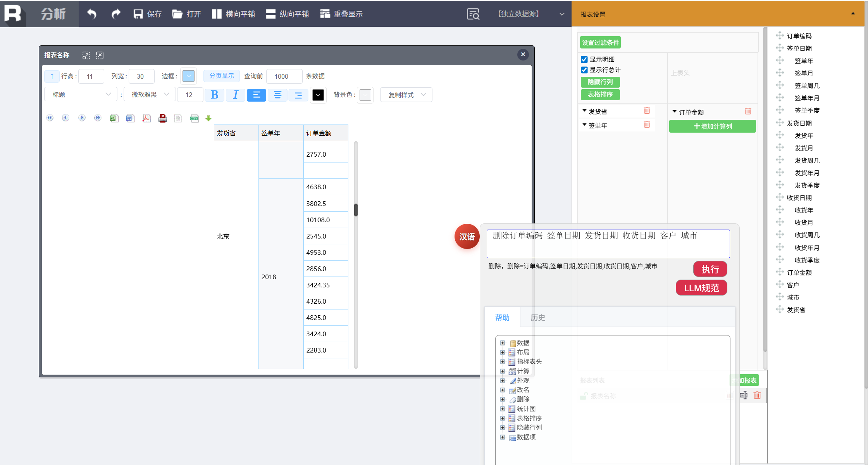
Task: Open the black font color swatch
Action: tap(318, 95)
